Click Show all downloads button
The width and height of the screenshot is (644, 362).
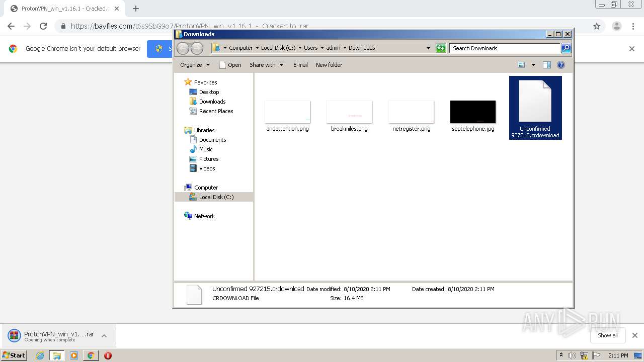(608, 335)
